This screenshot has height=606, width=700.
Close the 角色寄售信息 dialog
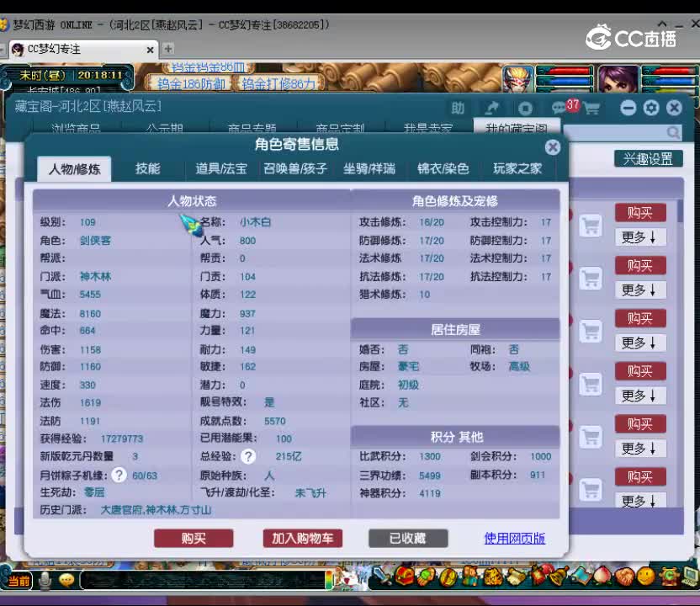pos(553,147)
